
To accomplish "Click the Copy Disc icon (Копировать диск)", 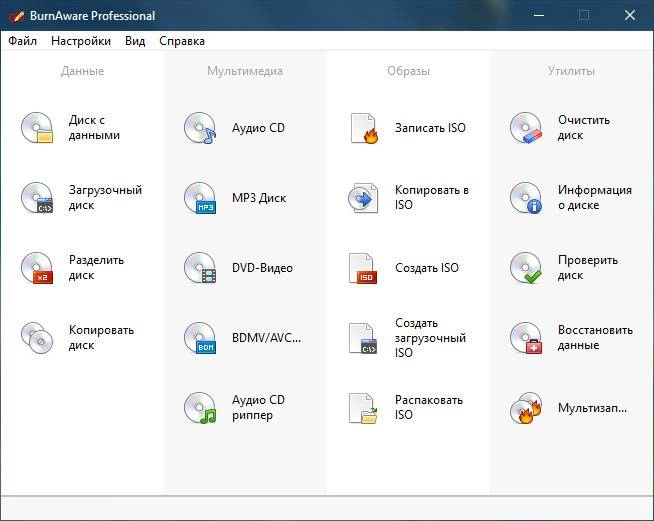I will [37, 338].
